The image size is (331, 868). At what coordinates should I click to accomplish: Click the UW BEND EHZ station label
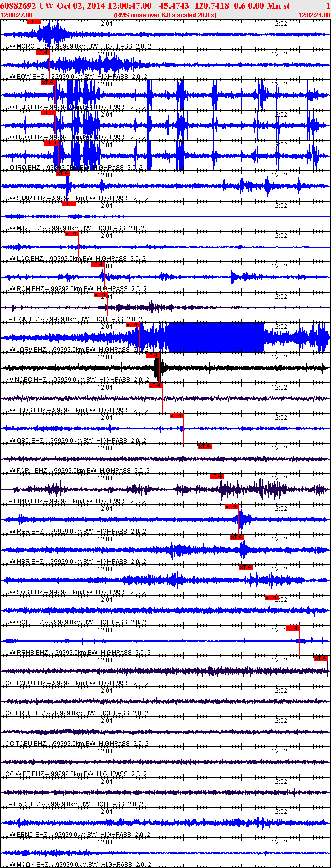point(26,835)
